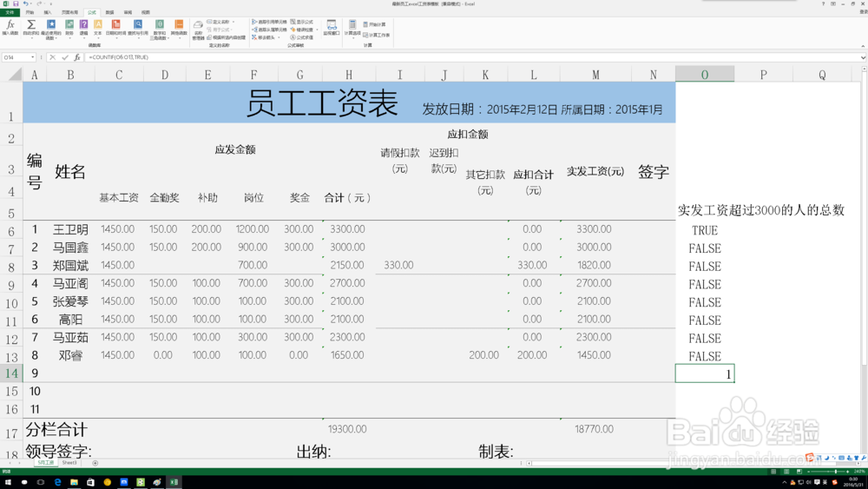The image size is (868, 489).
Task: Click the AutoSum (自动求和) sigma icon
Action: pos(31,24)
